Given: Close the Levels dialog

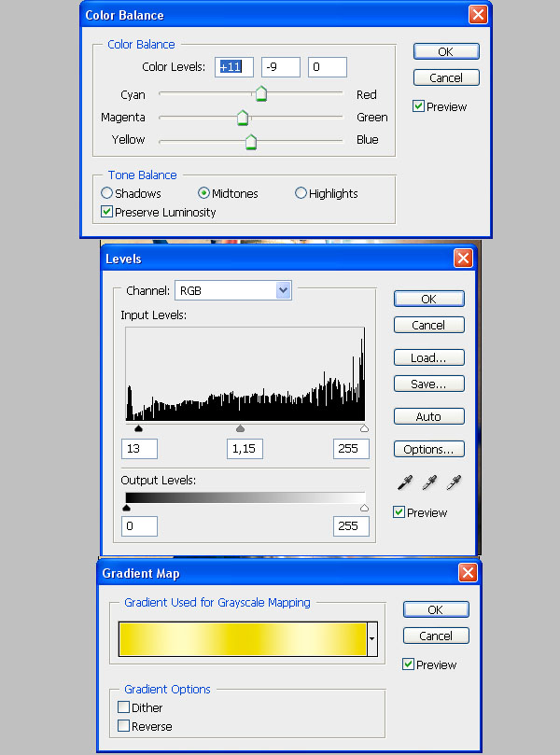Looking at the screenshot, I should click(x=463, y=259).
